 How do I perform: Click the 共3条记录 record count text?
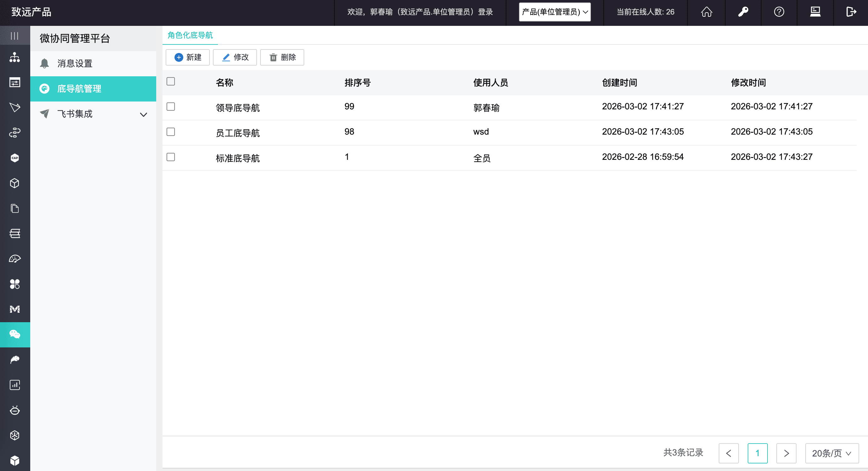(683, 452)
